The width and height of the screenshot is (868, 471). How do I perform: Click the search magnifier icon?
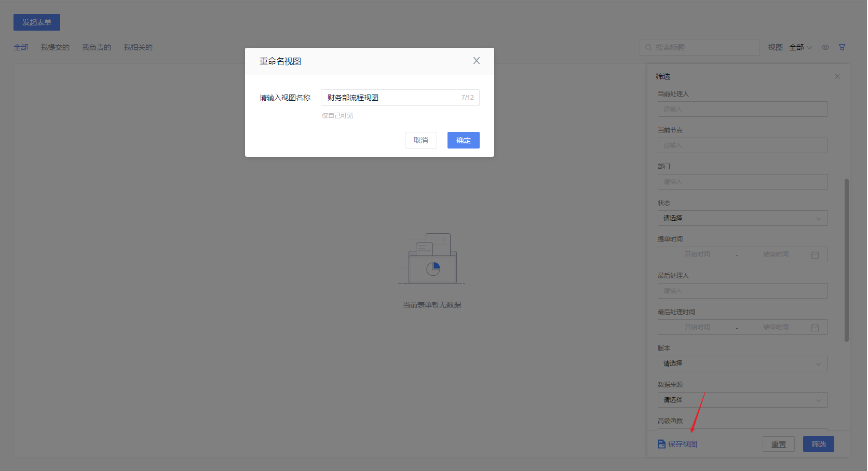tap(648, 47)
